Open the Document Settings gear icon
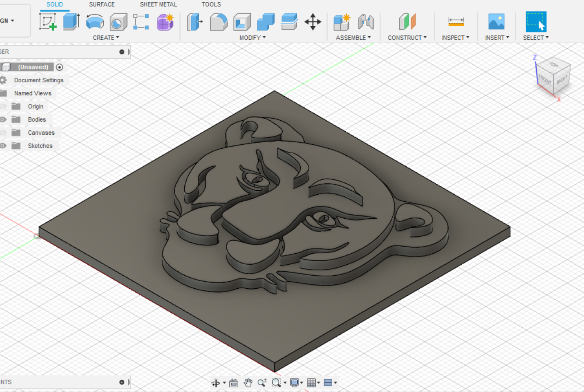 pos(3,80)
